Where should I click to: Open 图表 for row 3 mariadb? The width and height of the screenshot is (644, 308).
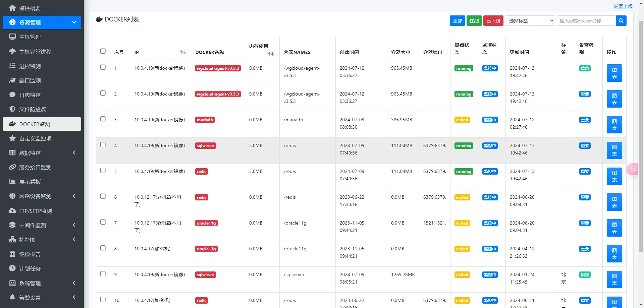coord(614,125)
